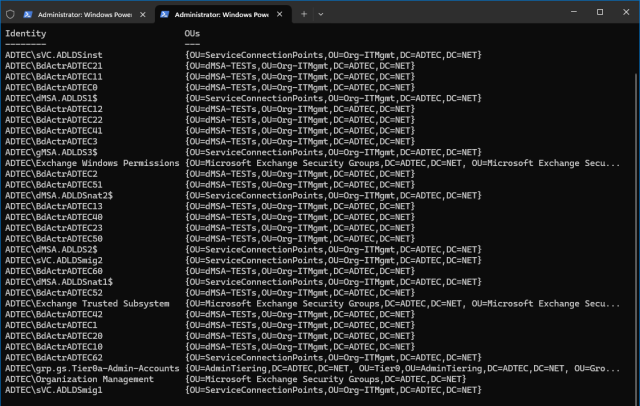Switch to the first Administrator PowerShell tab
This screenshot has height=406, width=640.
(84, 14)
